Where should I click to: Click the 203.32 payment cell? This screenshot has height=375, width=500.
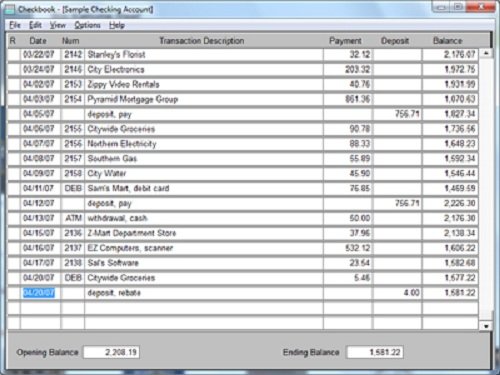click(347, 69)
